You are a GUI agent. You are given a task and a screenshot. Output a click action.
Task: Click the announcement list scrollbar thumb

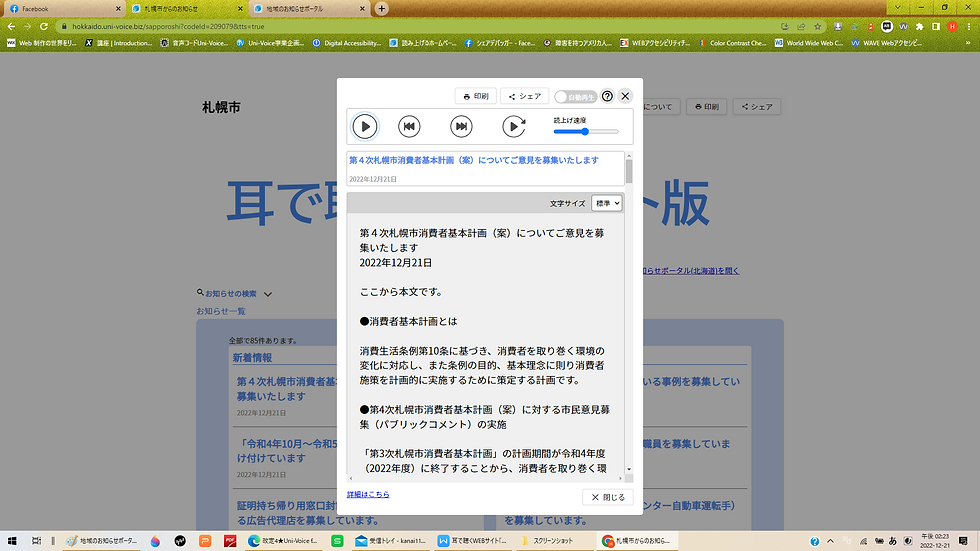click(x=629, y=171)
